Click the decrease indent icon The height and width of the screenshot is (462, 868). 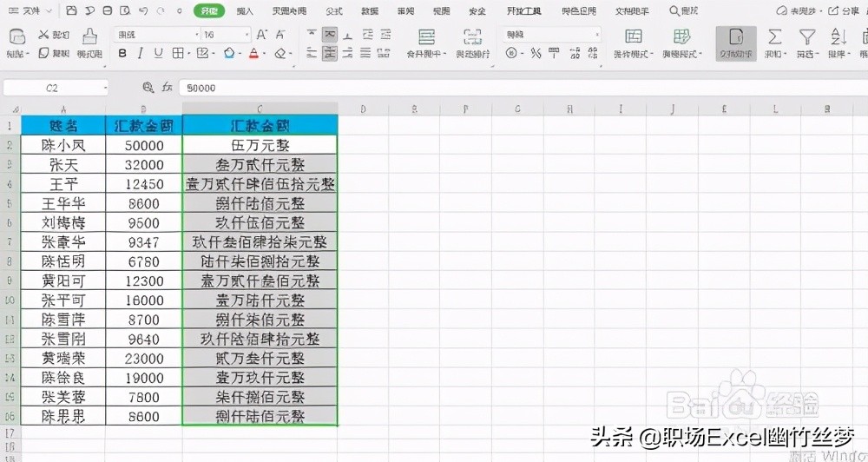(x=366, y=35)
